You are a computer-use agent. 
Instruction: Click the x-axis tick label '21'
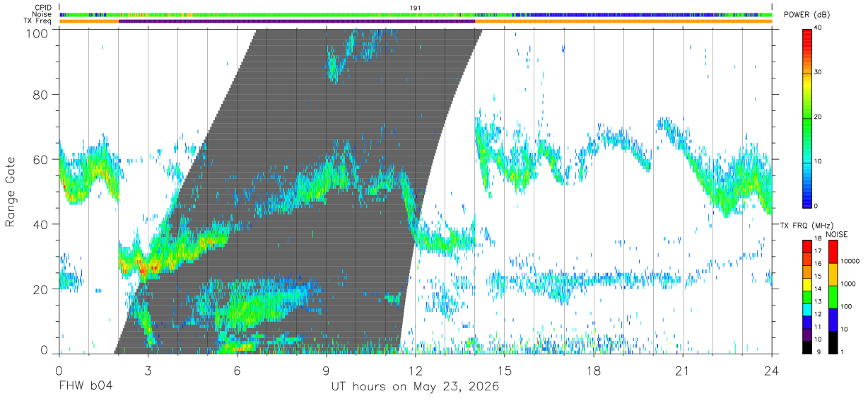(682, 371)
